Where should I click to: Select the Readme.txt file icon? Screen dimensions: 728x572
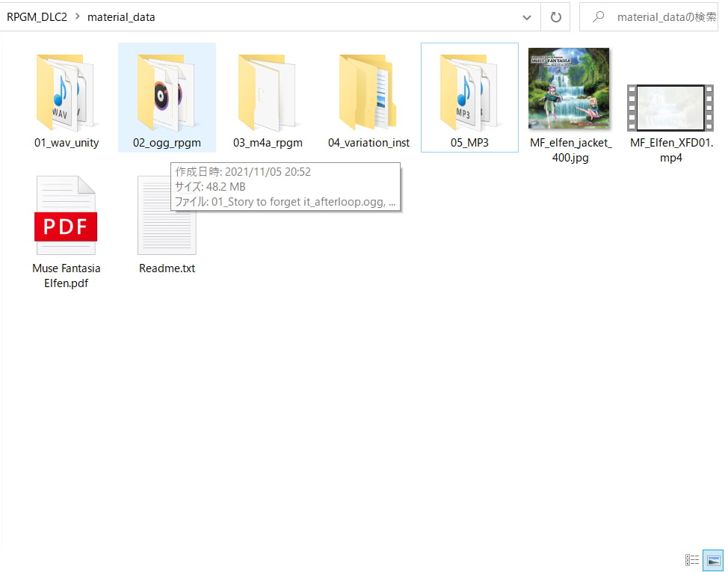(167, 216)
